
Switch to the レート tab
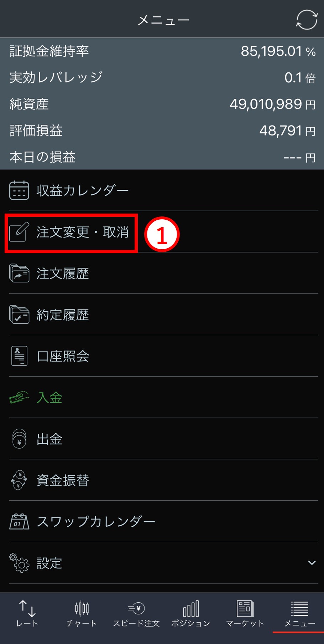click(27, 613)
